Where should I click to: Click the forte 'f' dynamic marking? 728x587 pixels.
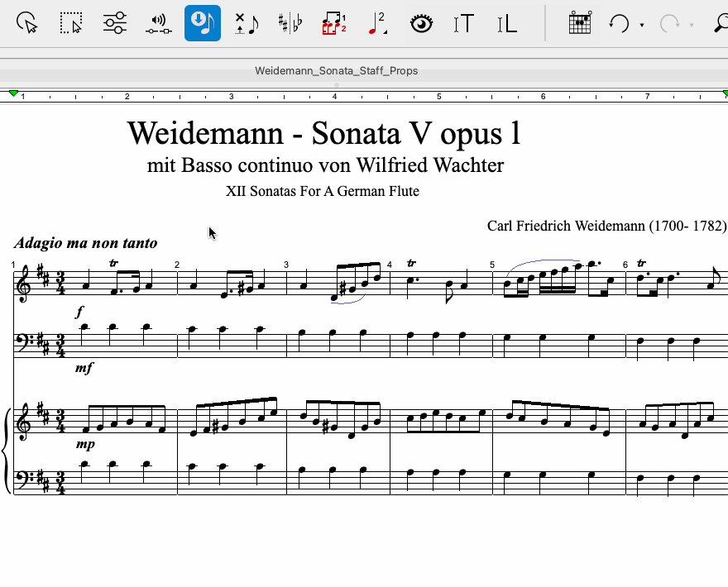click(x=79, y=312)
